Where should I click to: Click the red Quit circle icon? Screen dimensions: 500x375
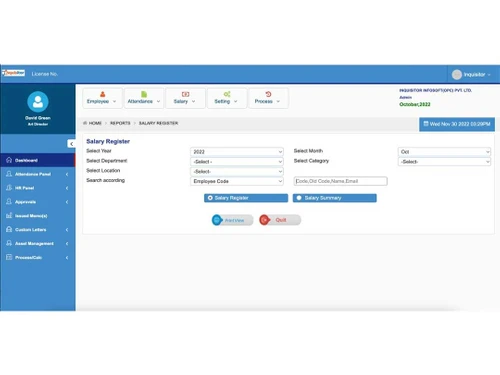click(x=265, y=220)
